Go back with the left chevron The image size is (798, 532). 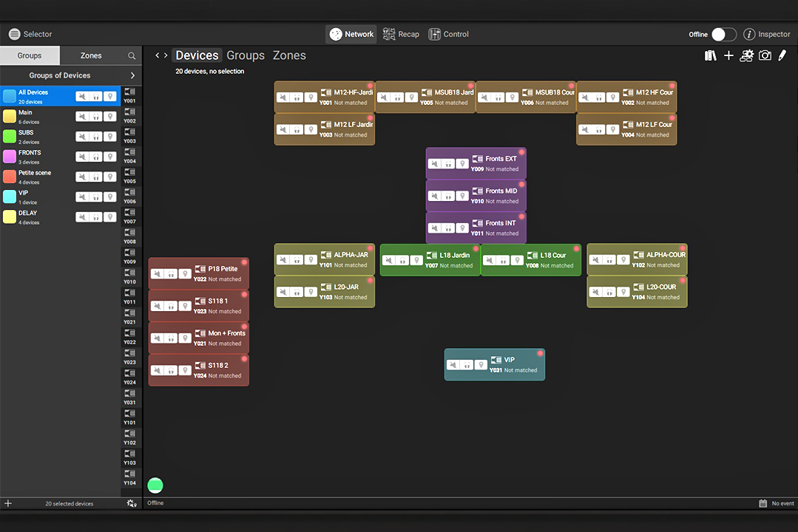(158, 55)
